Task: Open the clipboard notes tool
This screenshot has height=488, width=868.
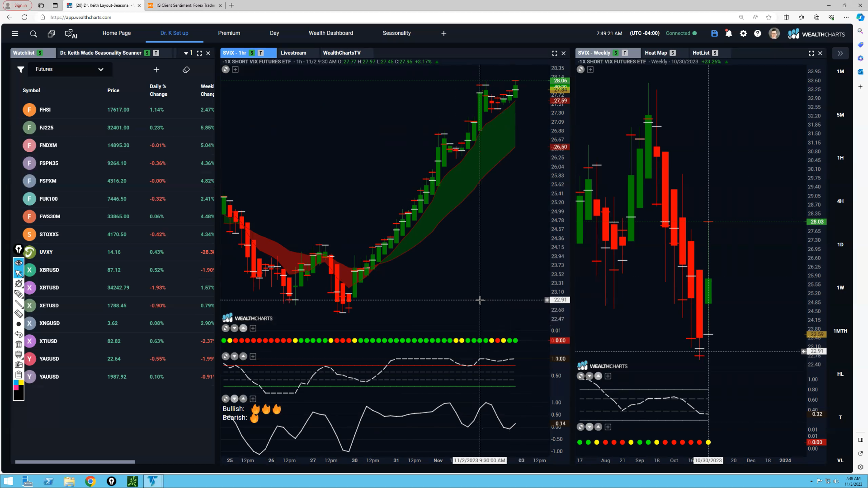Action: [x=19, y=374]
